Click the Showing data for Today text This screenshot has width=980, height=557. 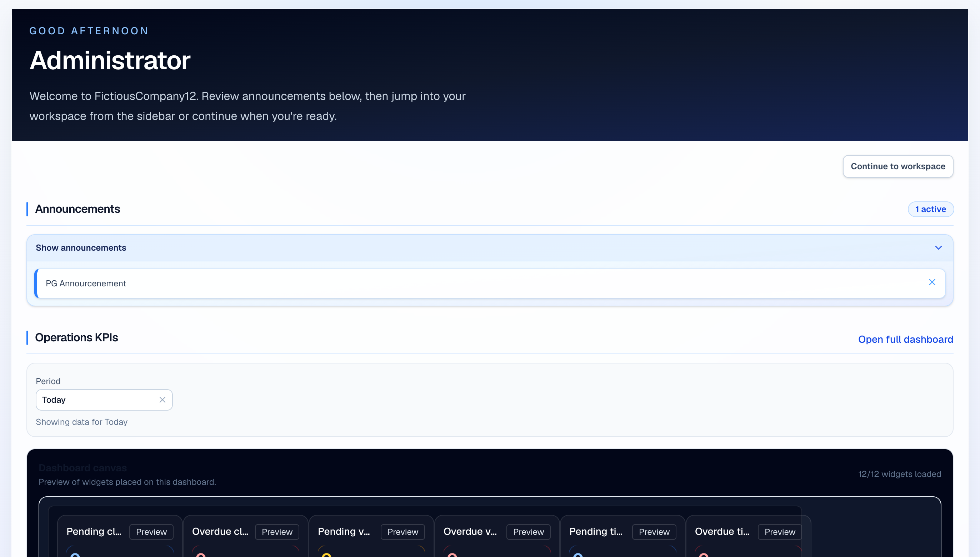pos(81,422)
